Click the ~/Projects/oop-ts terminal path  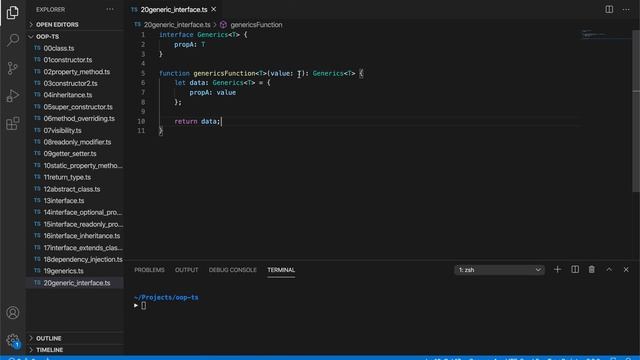[x=166, y=298]
